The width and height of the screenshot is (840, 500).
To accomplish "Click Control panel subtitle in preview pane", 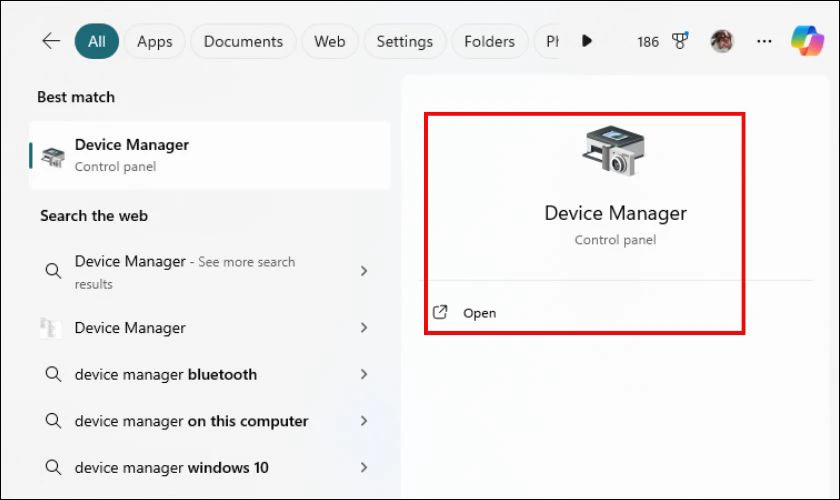I will pyautogui.click(x=615, y=240).
